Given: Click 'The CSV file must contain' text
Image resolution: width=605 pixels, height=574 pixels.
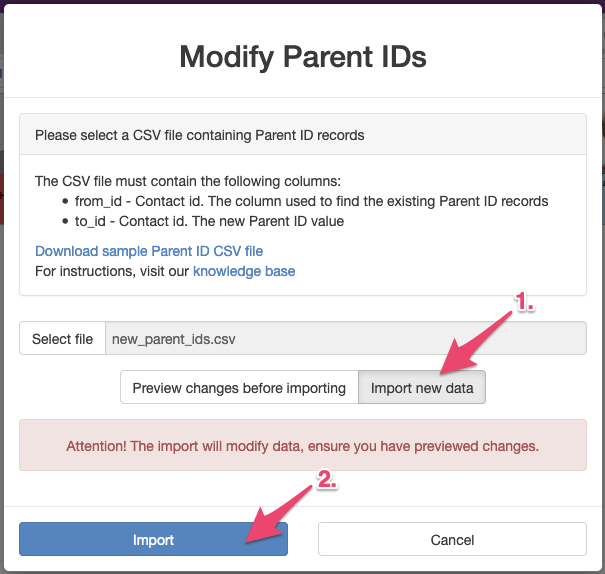Looking at the screenshot, I should (x=188, y=181).
